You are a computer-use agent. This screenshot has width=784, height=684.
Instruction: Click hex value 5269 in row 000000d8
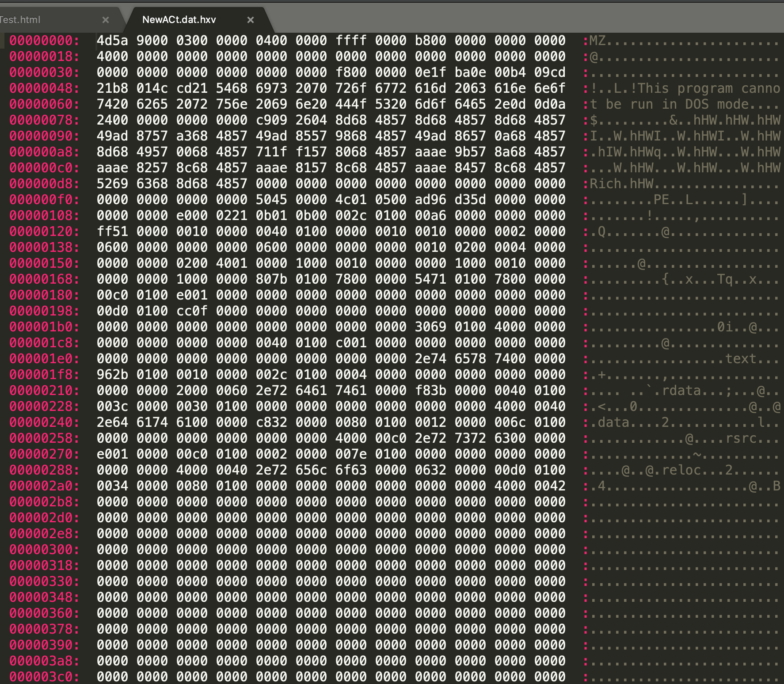(x=112, y=184)
